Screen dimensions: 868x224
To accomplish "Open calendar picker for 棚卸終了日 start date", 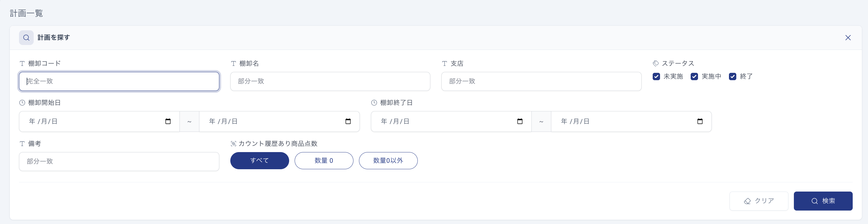I will click(x=519, y=121).
